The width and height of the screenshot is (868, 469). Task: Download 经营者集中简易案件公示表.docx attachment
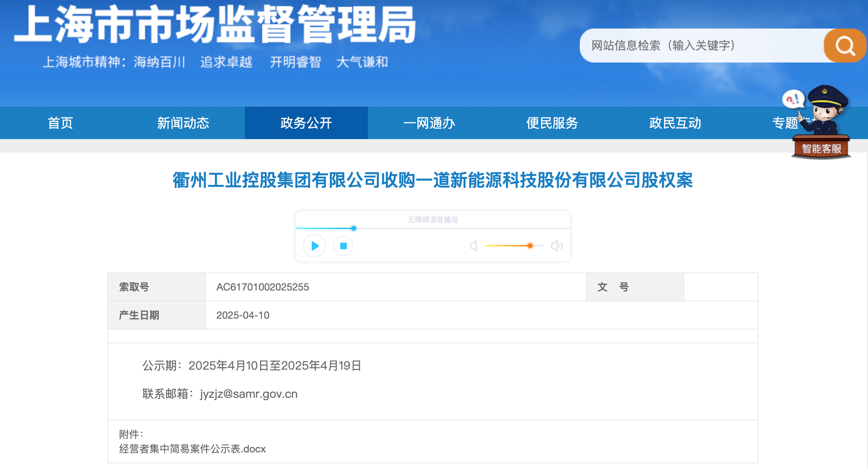[x=192, y=449]
